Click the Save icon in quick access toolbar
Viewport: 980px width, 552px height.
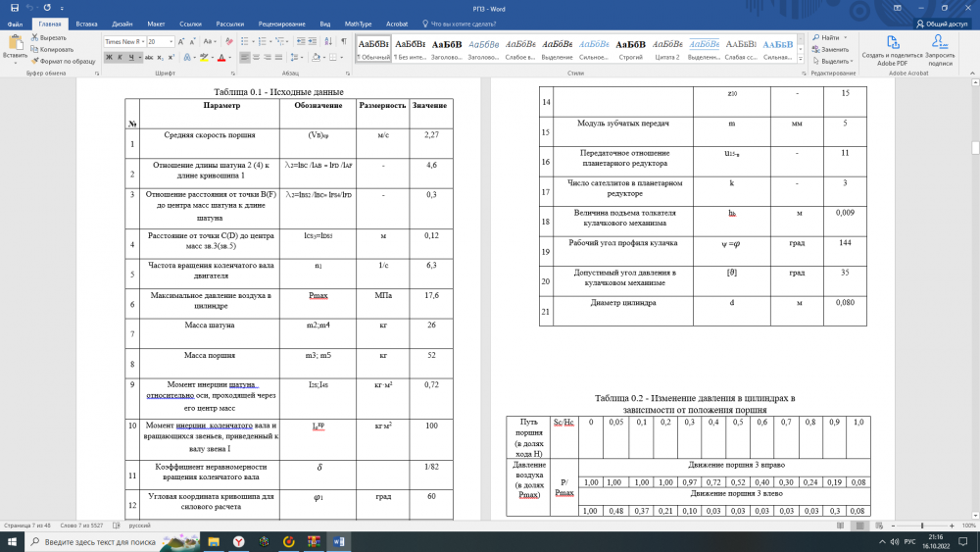(x=14, y=7)
